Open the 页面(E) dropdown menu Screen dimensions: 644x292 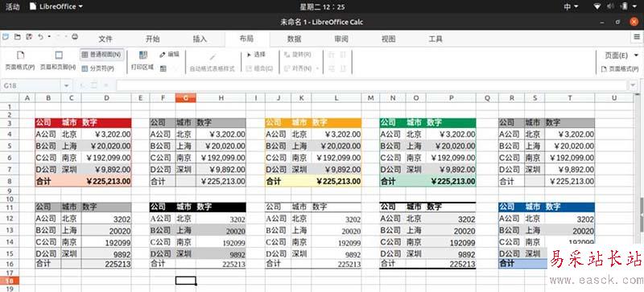pyautogui.click(x=621, y=55)
